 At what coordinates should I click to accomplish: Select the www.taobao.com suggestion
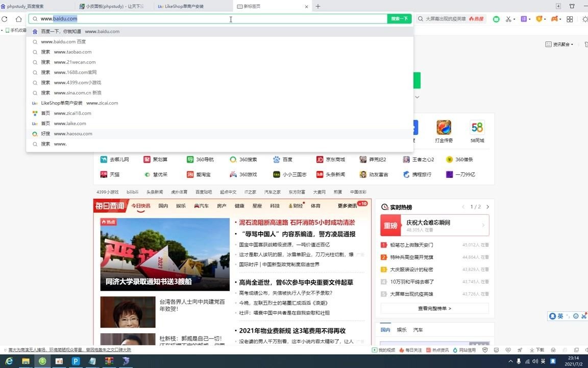pos(72,52)
